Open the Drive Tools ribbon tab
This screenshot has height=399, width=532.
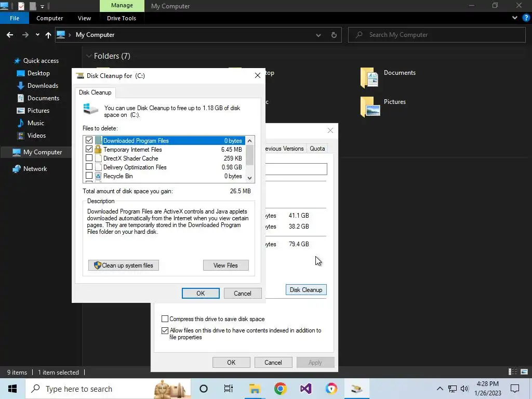tap(122, 18)
